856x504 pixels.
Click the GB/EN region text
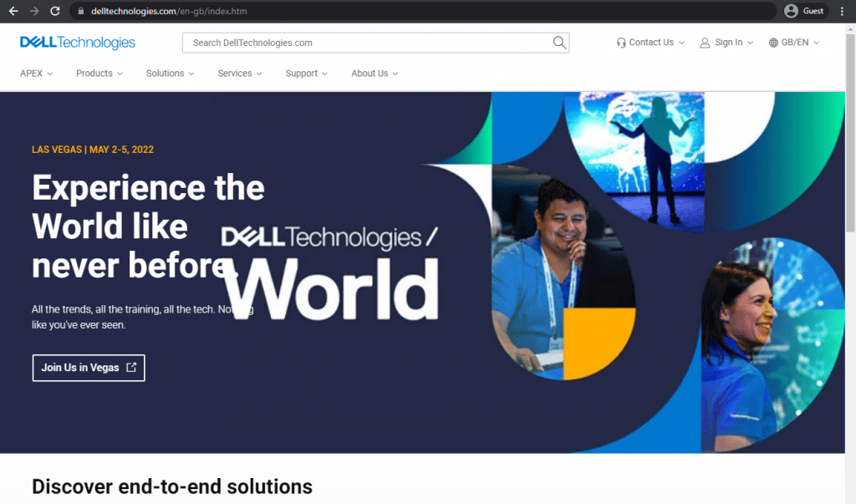(794, 42)
